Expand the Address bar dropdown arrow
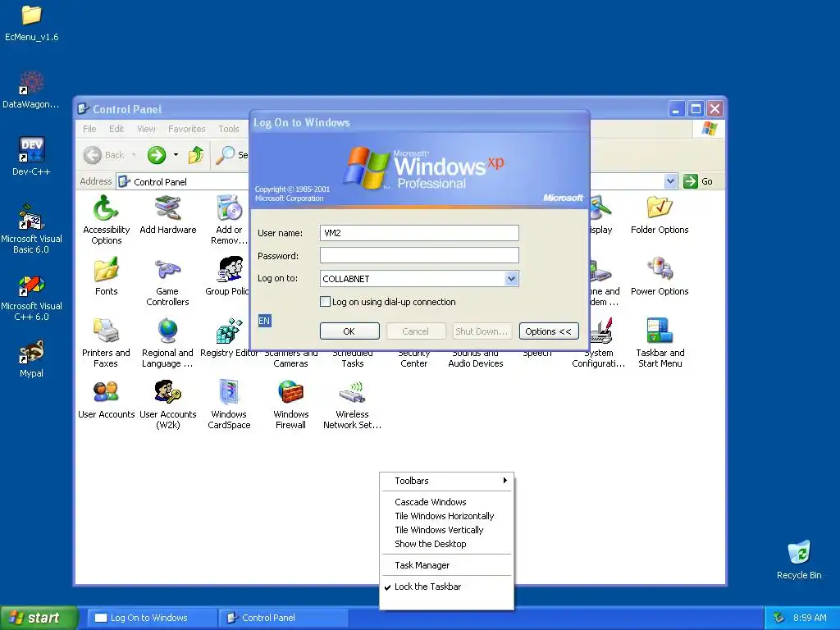840x630 pixels. point(670,181)
